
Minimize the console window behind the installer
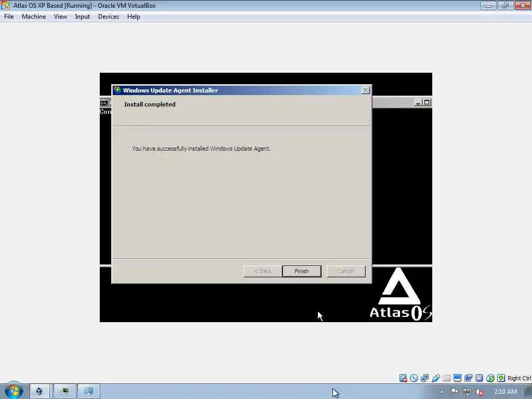point(418,102)
